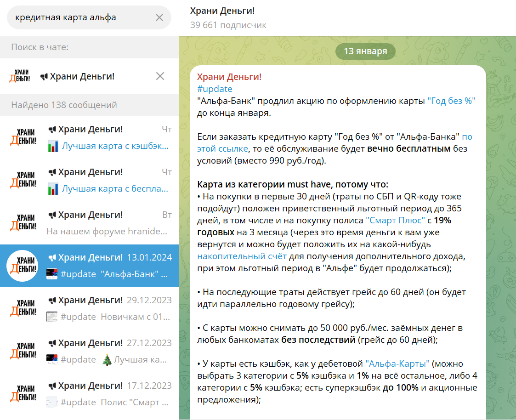This screenshot has height=420, width=516.
Task: Click the Christmas tree emoji in the 27.12.2023 result
Action: pyautogui.click(x=107, y=359)
